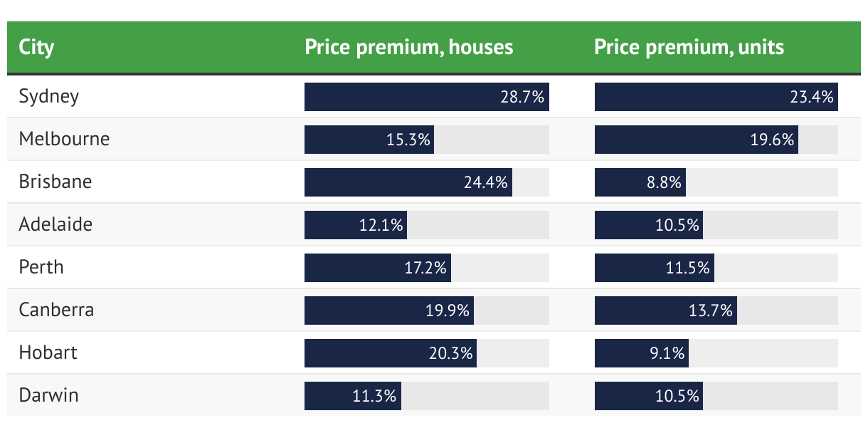This screenshot has width=868, height=423.
Task: Click Sydney's 28.7% houses bar
Action: (x=427, y=97)
